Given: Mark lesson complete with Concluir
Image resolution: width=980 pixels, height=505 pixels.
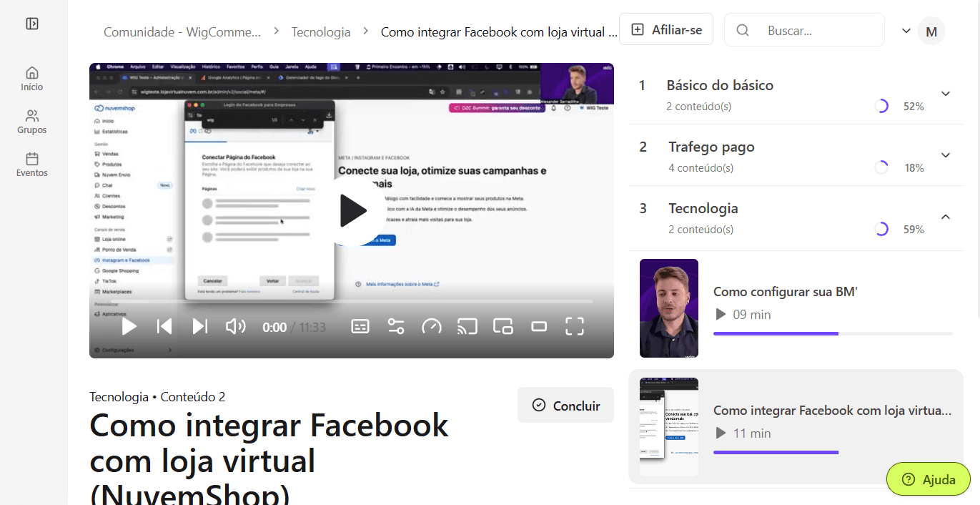Looking at the screenshot, I should click(x=565, y=406).
